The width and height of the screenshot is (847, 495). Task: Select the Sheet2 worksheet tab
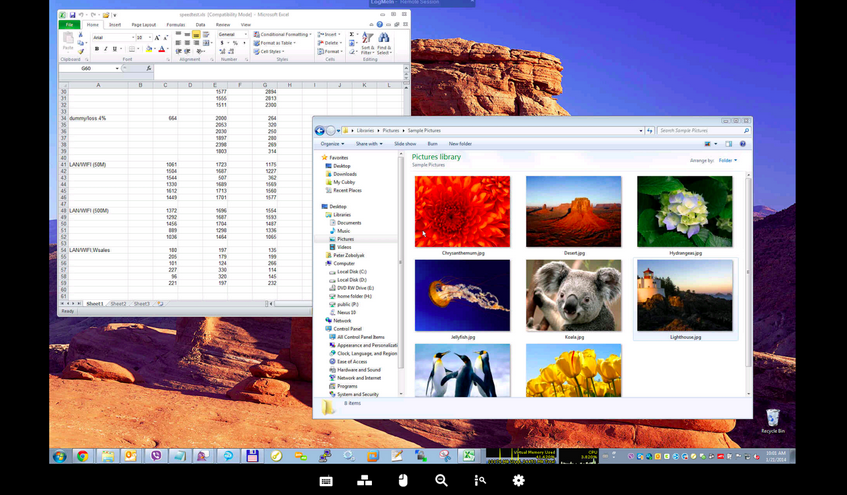coord(118,303)
